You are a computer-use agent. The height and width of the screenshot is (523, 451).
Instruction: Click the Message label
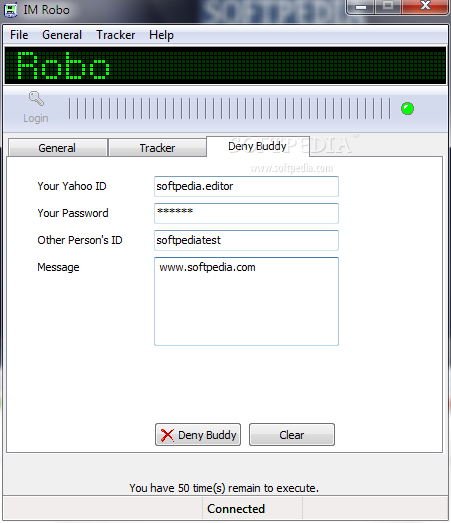coord(58,267)
